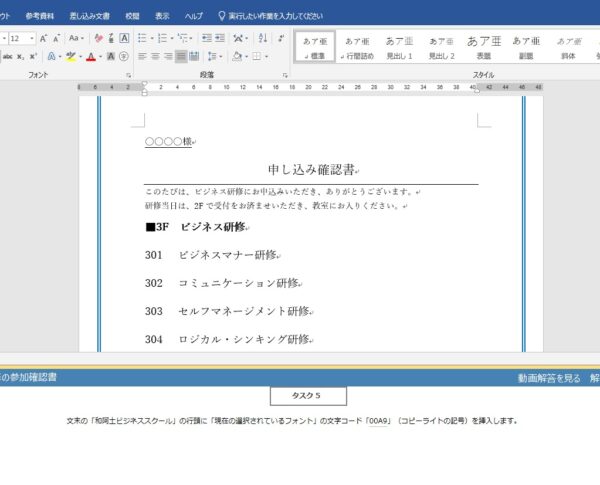
Task: Click the 実行したい作業を入力してください search box
Action: click(270, 16)
